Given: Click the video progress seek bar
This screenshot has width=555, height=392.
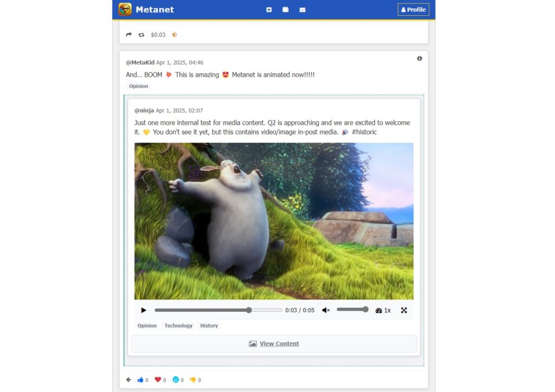Looking at the screenshot, I should coord(218,310).
